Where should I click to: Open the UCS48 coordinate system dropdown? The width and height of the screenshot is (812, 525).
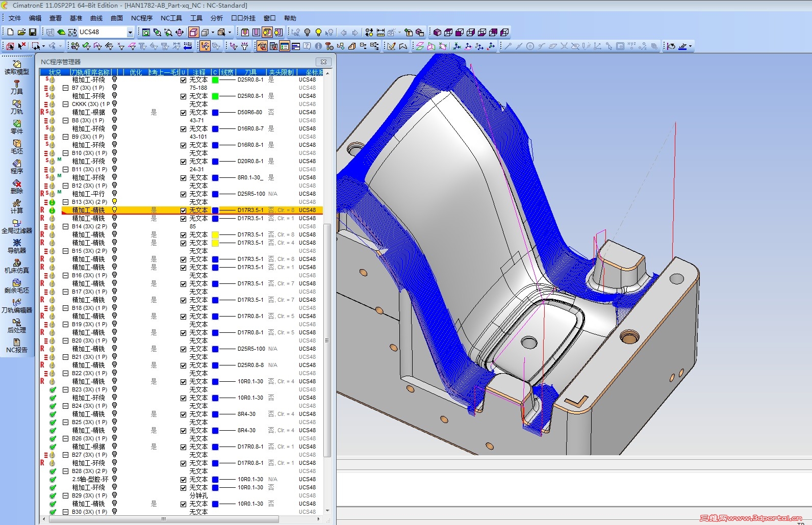pyautogui.click(x=130, y=32)
